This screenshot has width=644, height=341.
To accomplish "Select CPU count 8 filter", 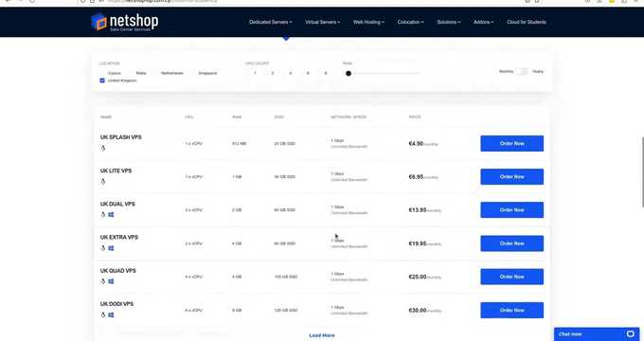I will tap(325, 73).
